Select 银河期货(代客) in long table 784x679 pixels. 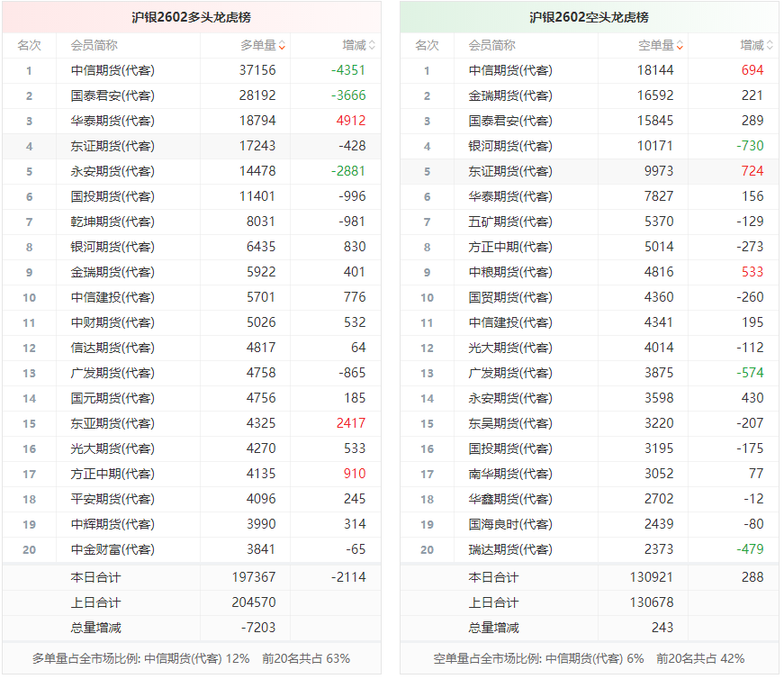113,247
